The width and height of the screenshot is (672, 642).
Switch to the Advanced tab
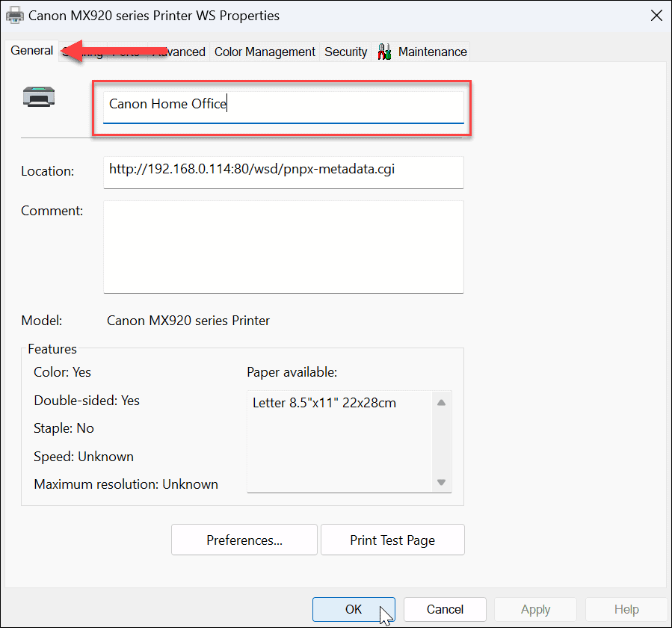pos(179,52)
